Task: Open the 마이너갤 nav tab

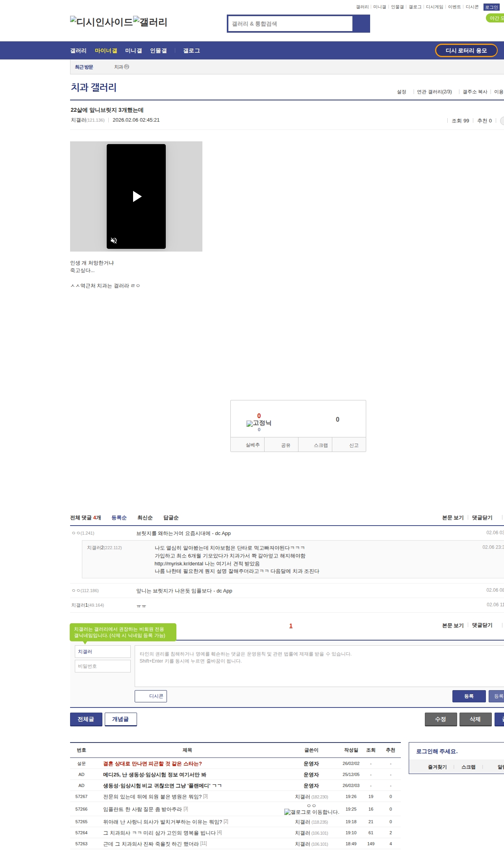Action: click(106, 50)
